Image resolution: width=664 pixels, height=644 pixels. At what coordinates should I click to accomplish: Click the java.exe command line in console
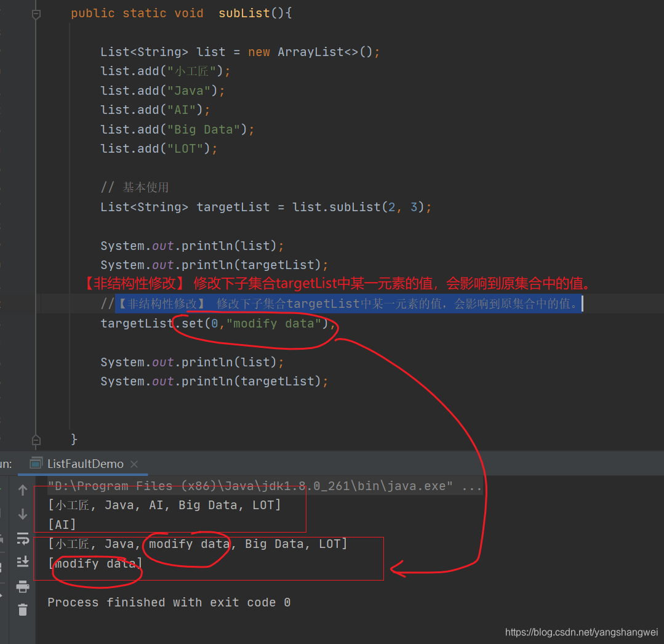tap(264, 486)
